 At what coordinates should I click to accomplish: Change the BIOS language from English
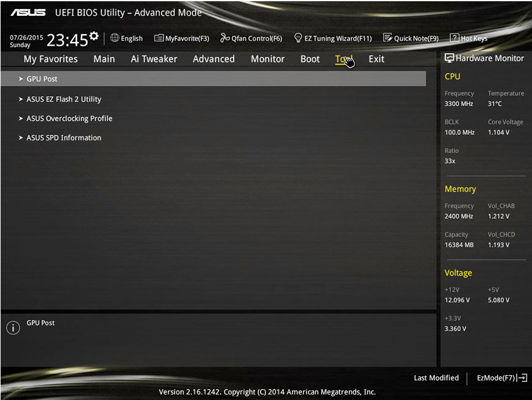[x=126, y=38]
